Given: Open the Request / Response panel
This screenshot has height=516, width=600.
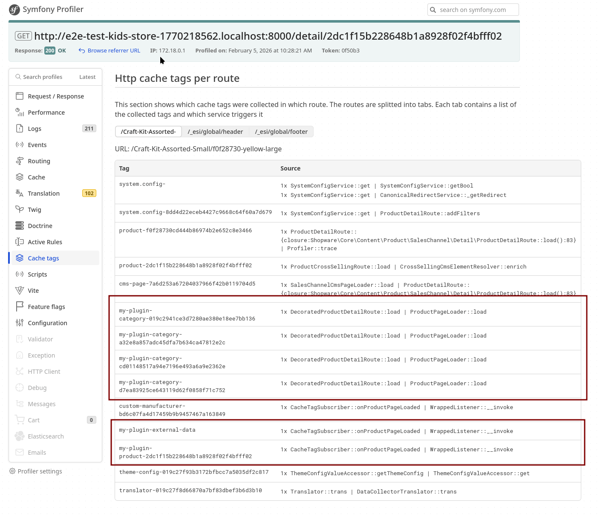Looking at the screenshot, I should point(55,96).
